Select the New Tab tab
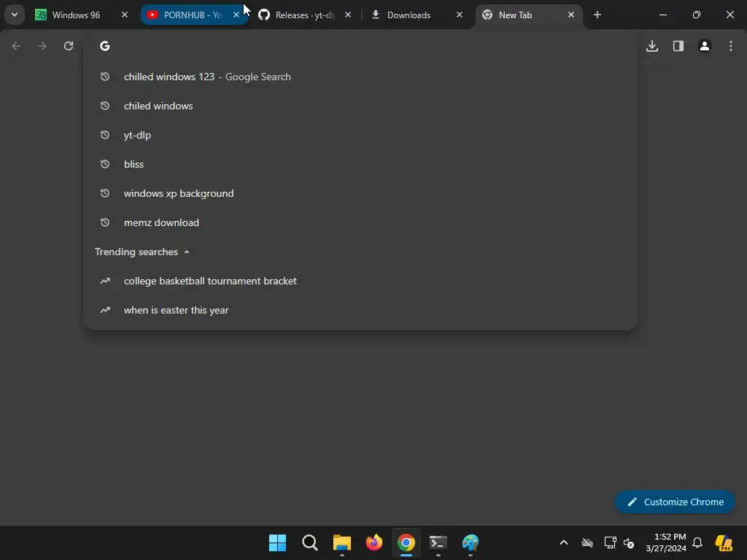The image size is (747, 560). [x=529, y=15]
